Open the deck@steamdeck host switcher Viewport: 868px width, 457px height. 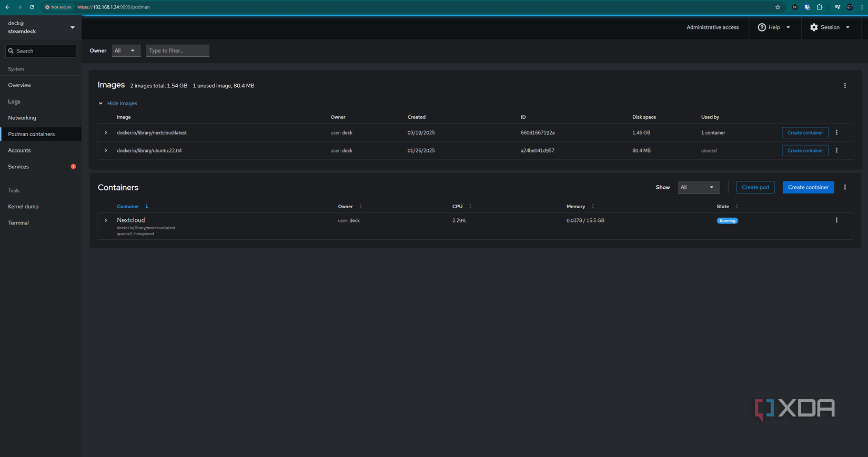(41, 27)
